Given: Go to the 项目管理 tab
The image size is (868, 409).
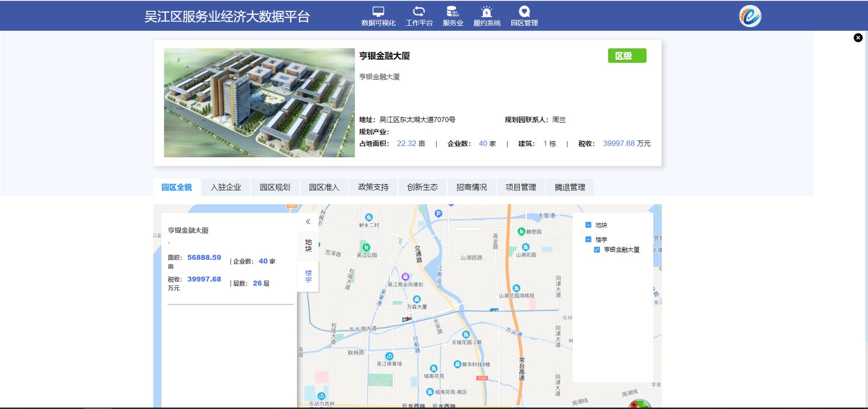Looking at the screenshot, I should click(x=521, y=187).
